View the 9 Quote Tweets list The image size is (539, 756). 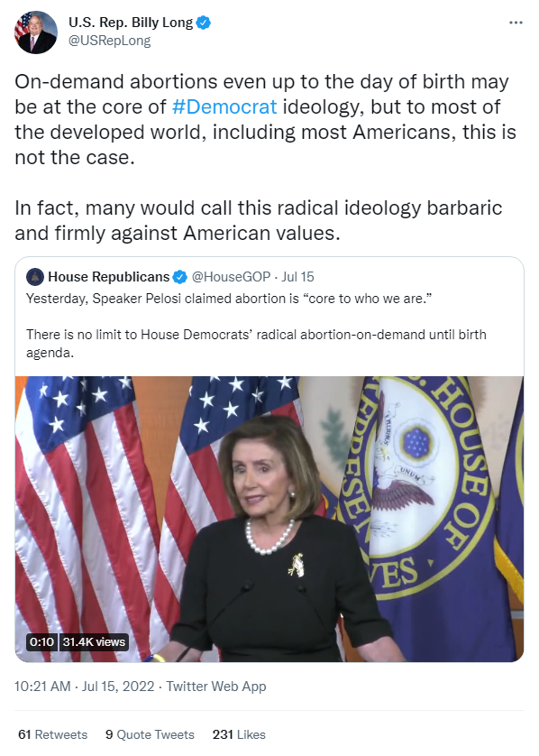[150, 734]
